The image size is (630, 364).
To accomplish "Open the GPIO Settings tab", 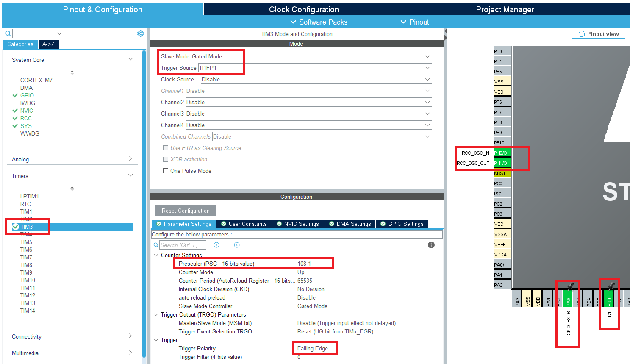I will click(402, 224).
